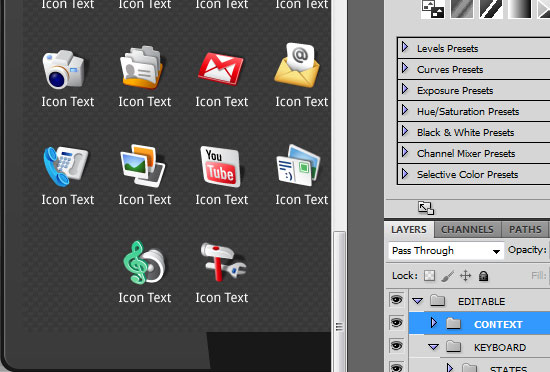
Task: Open the Pass Through blend mode dropdown
Action: click(x=446, y=251)
